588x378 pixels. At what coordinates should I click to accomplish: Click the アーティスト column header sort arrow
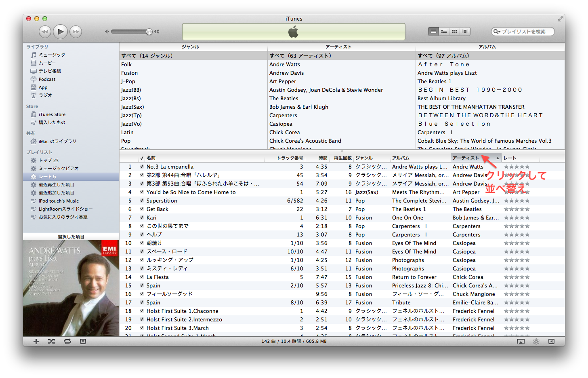click(x=498, y=158)
